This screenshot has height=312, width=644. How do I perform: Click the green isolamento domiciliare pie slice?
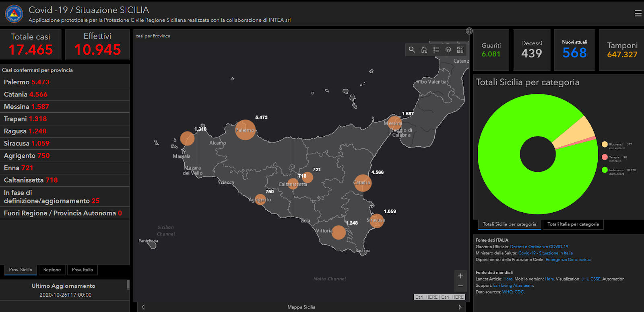tap(511, 181)
